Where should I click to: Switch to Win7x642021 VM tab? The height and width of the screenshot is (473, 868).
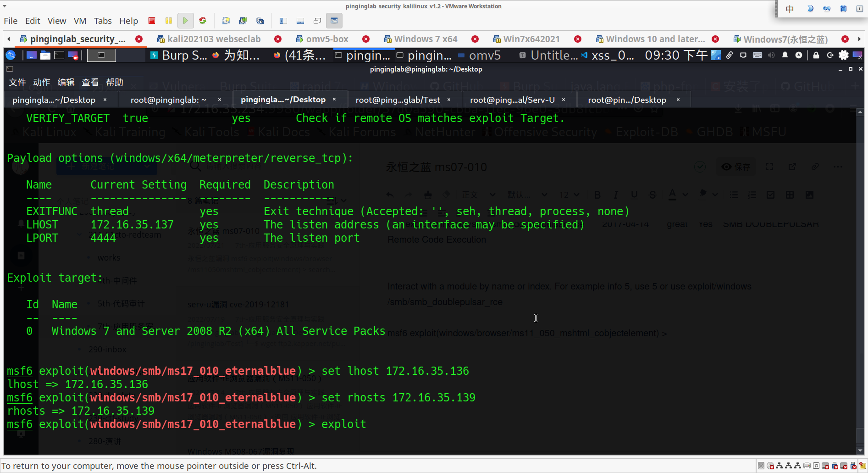tap(526, 39)
